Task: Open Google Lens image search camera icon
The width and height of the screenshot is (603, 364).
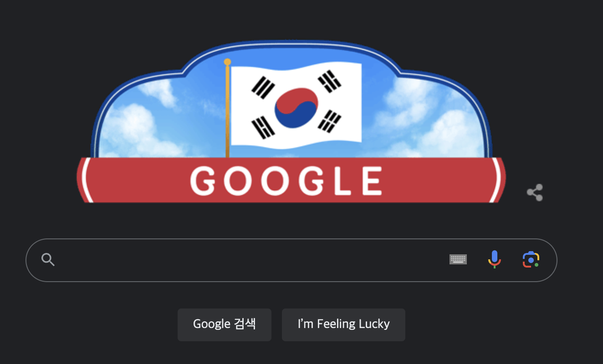Action: [531, 260]
